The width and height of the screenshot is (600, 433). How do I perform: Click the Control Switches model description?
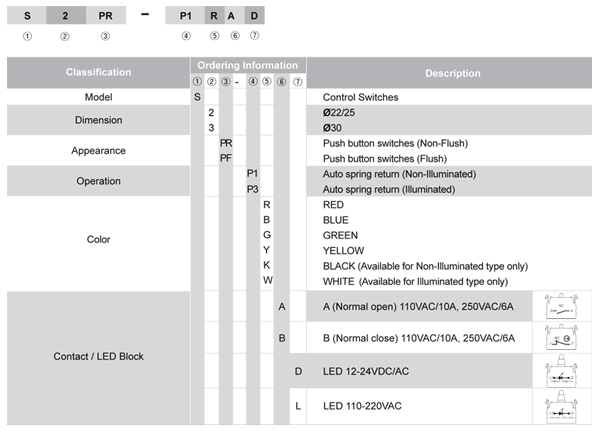tap(360, 97)
